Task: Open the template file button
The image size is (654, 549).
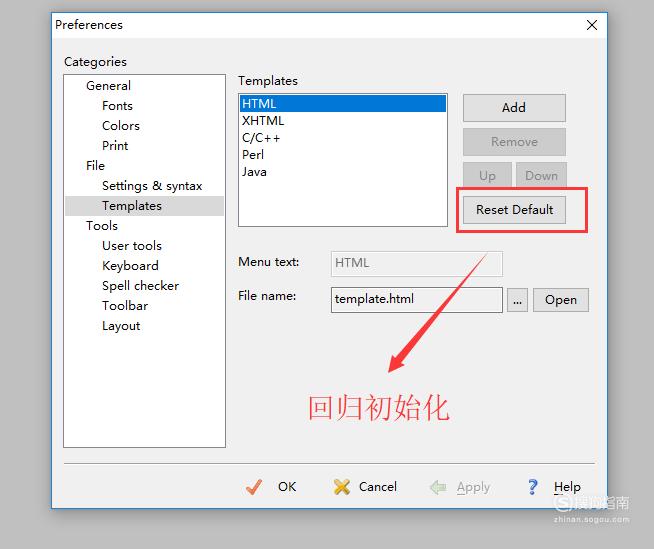Action: [561, 300]
